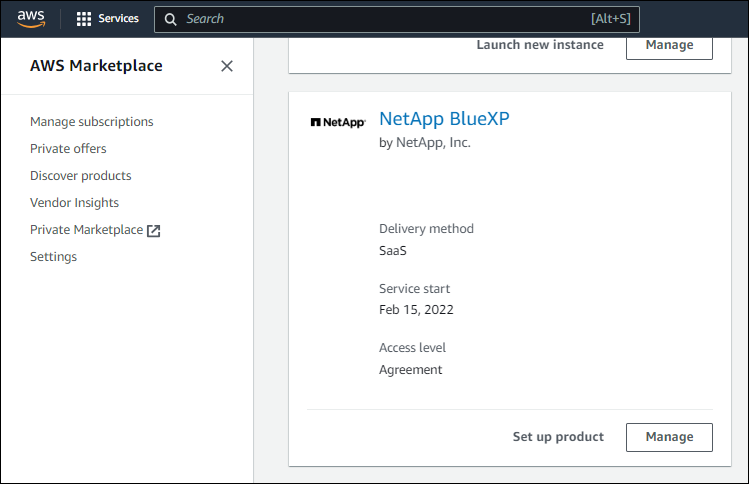This screenshot has height=484, width=749.
Task: Open the Services menu label
Action: tap(118, 19)
